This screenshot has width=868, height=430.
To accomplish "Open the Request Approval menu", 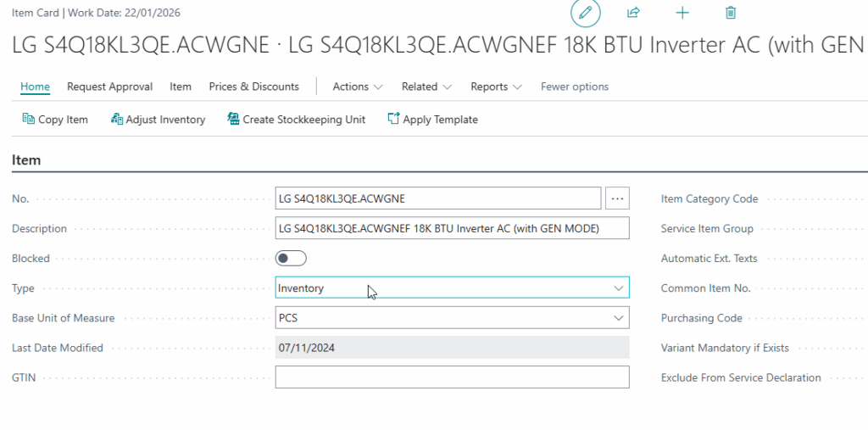I will (x=109, y=87).
